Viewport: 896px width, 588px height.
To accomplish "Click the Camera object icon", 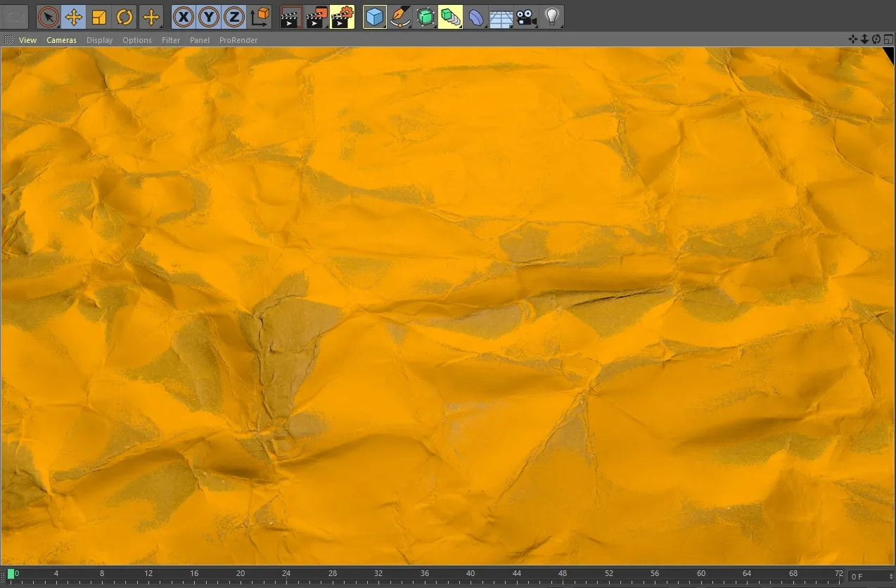I will click(x=526, y=16).
